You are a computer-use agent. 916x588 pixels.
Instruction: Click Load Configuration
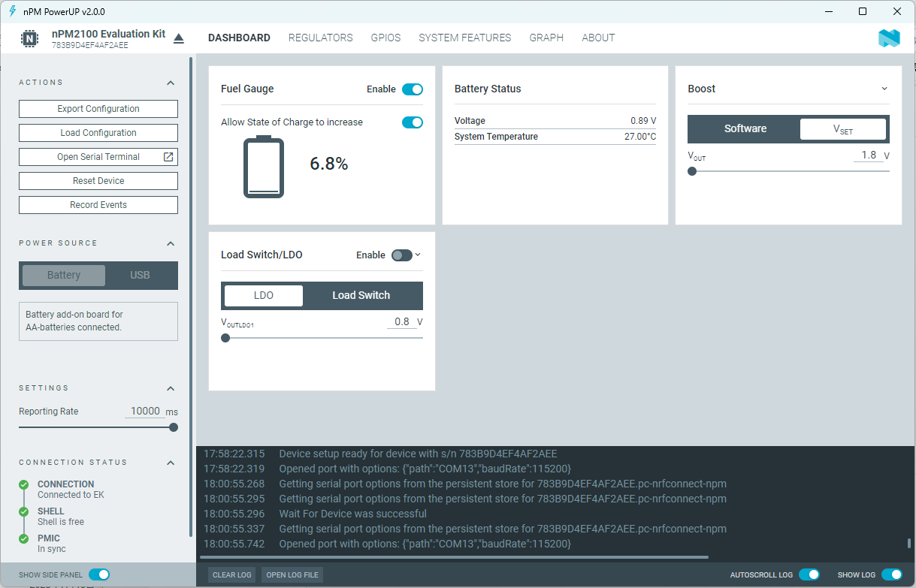[98, 133]
